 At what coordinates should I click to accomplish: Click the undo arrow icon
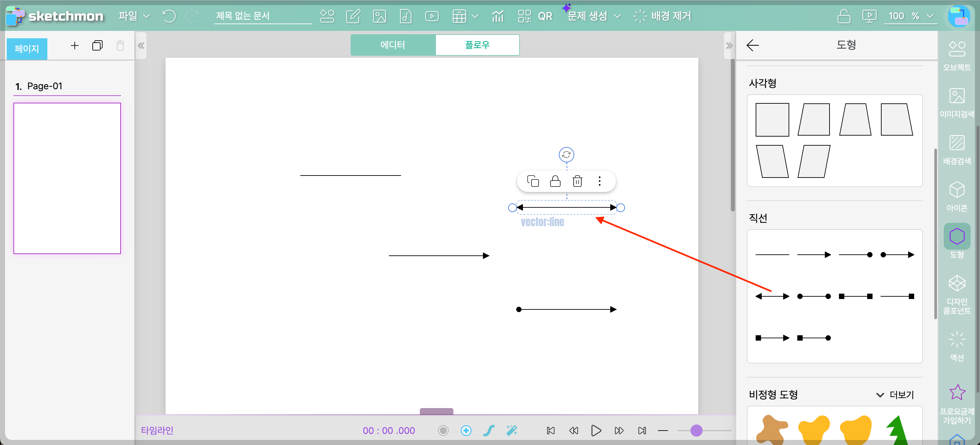(169, 16)
